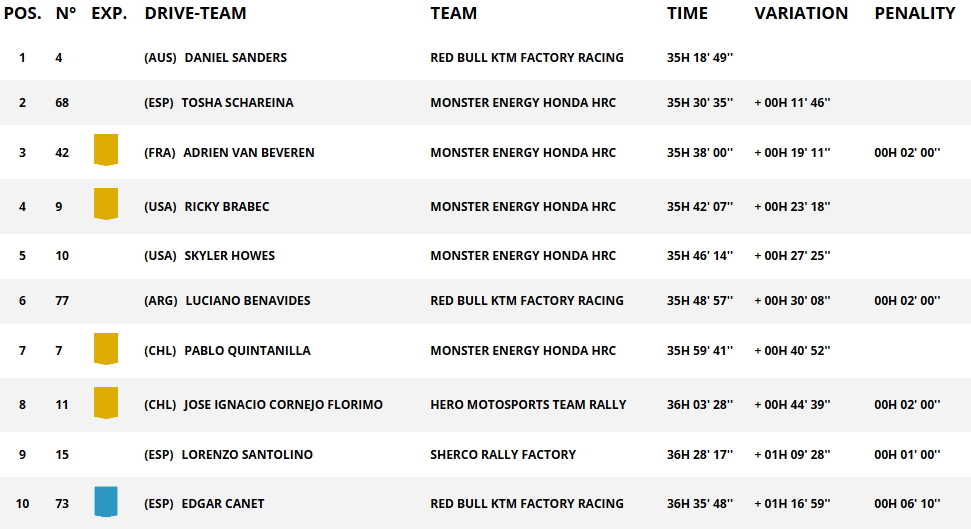
Task: Click the EXP. column header
Action: click(x=109, y=13)
